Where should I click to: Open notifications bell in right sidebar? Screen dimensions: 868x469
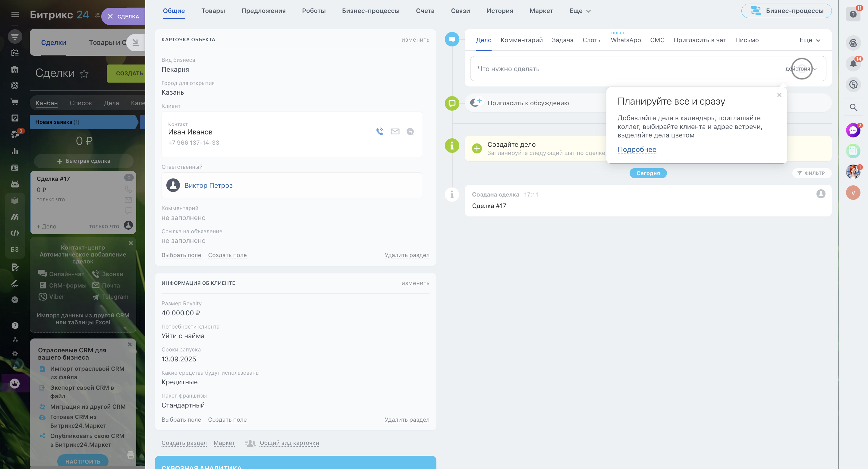(x=853, y=63)
